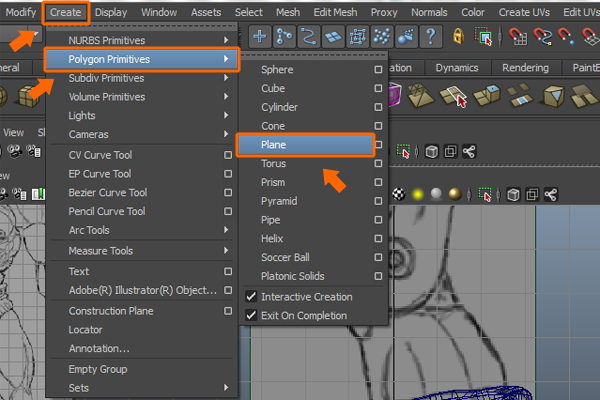Screen dimensions: 600x400
Task: Click the snap to points magnet icon
Action: click(566, 37)
